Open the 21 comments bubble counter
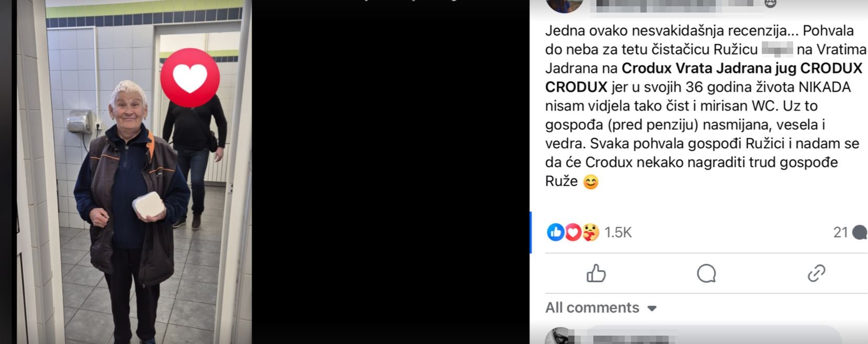This screenshot has height=344, width=868. 850,232
